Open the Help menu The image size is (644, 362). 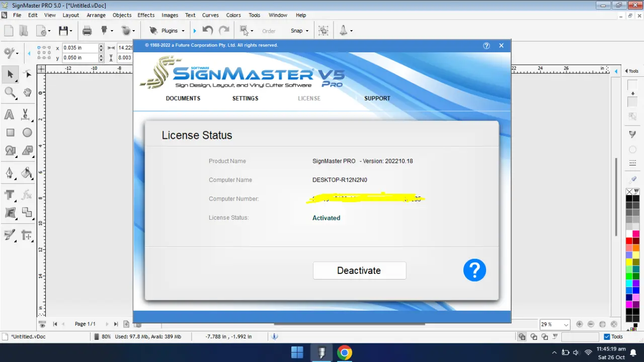click(301, 15)
